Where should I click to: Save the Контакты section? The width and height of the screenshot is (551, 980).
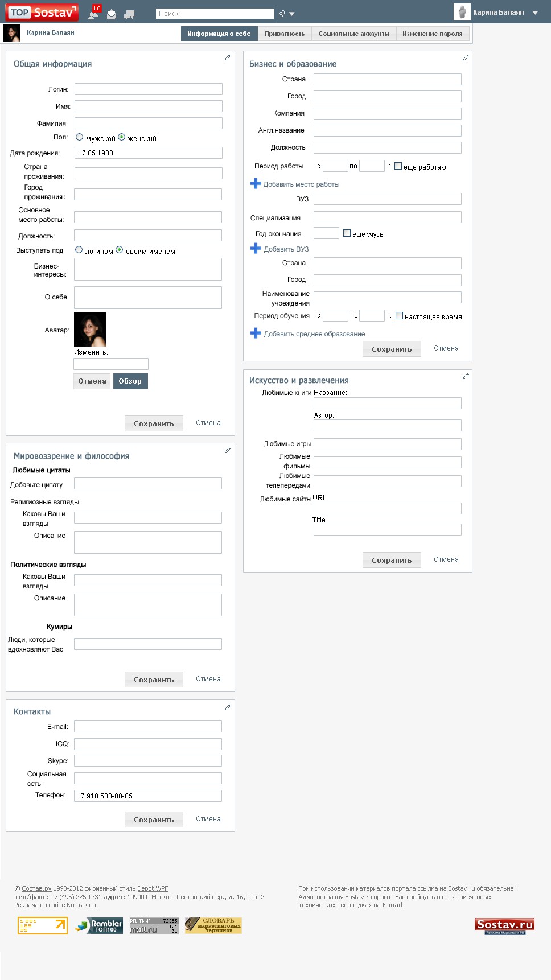(x=154, y=820)
